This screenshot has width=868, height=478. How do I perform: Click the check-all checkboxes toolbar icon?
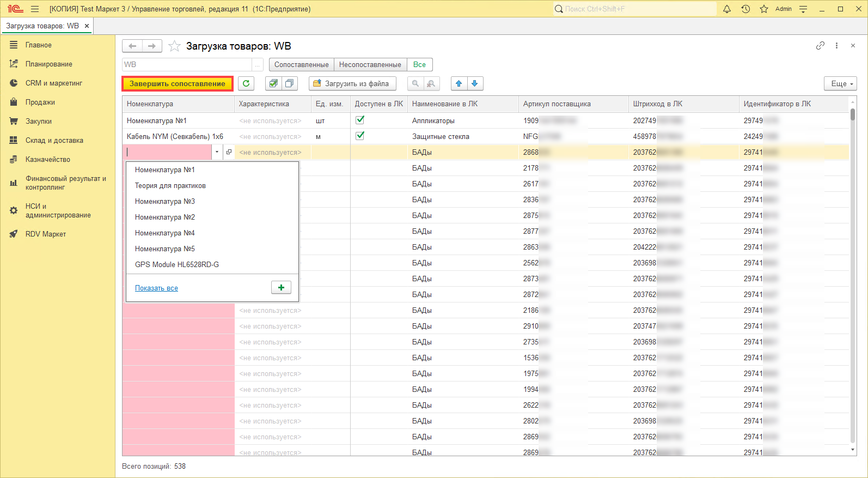click(273, 83)
